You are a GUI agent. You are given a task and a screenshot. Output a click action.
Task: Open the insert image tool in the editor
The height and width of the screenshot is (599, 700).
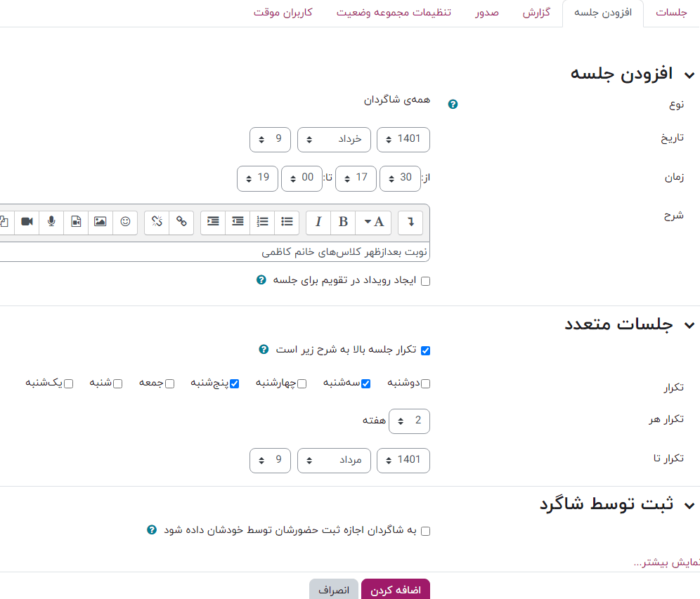100,222
